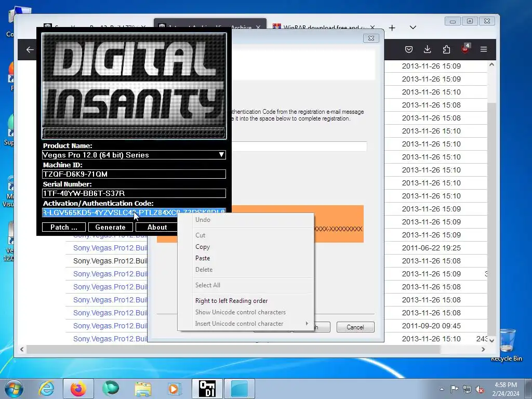Click the muted volume tray icon
532x399 pixels.
pyautogui.click(x=480, y=390)
